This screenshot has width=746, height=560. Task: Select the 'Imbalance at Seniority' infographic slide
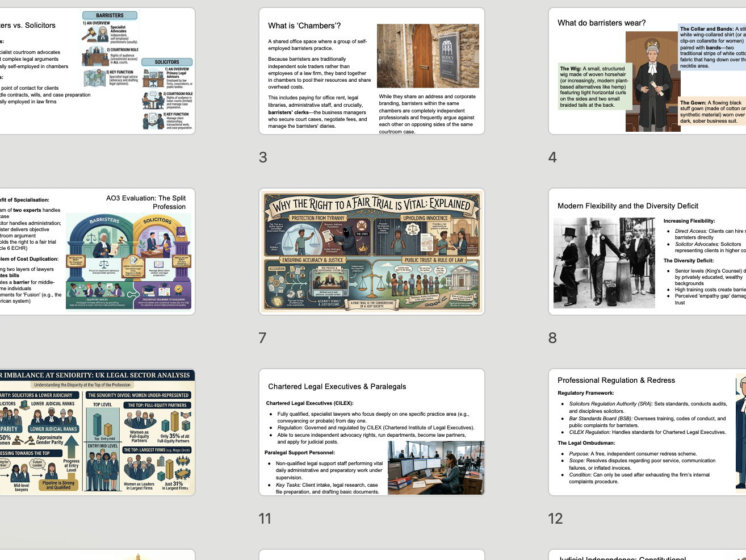[97, 432]
